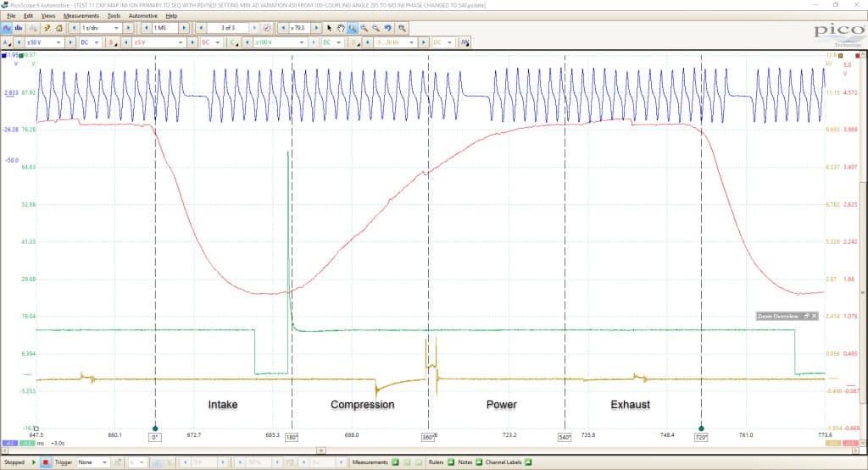Decrease zoom factor x79.3
The image size is (868, 470).
(283, 28)
